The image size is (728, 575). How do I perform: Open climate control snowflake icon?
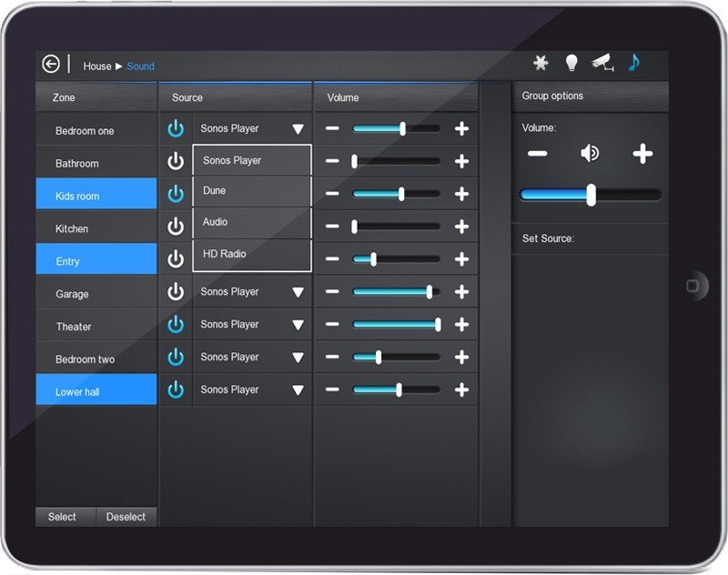pyautogui.click(x=541, y=63)
